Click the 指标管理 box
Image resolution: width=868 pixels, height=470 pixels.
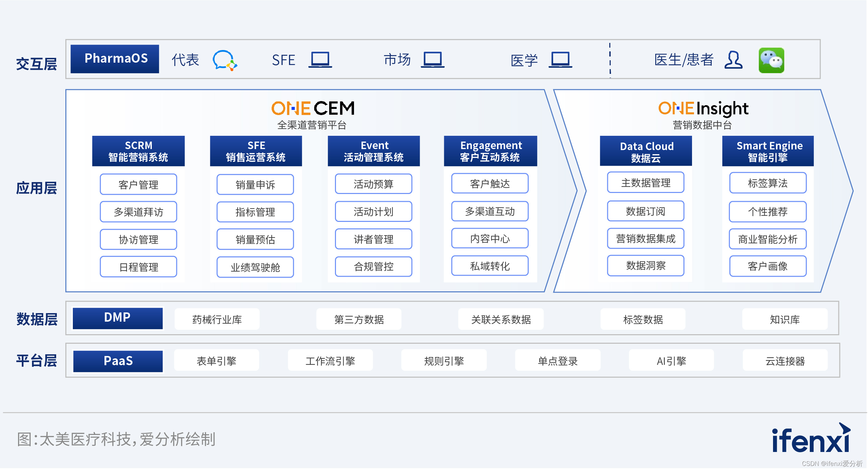(255, 212)
